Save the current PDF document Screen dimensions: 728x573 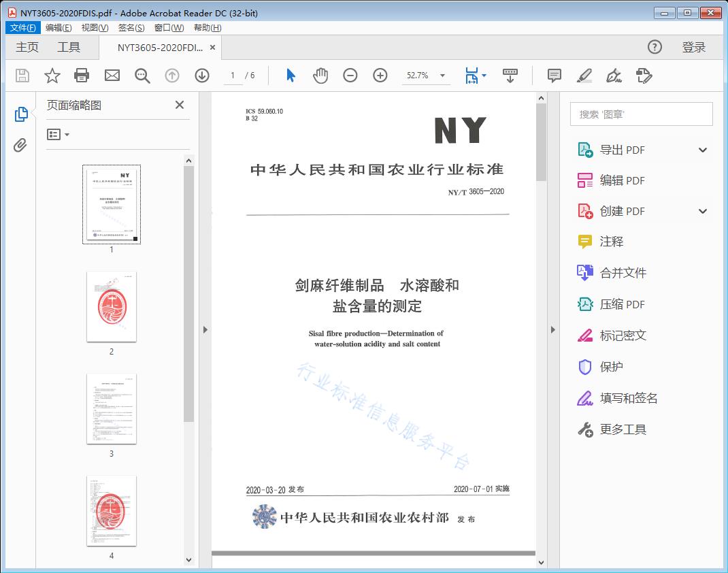pos(21,76)
